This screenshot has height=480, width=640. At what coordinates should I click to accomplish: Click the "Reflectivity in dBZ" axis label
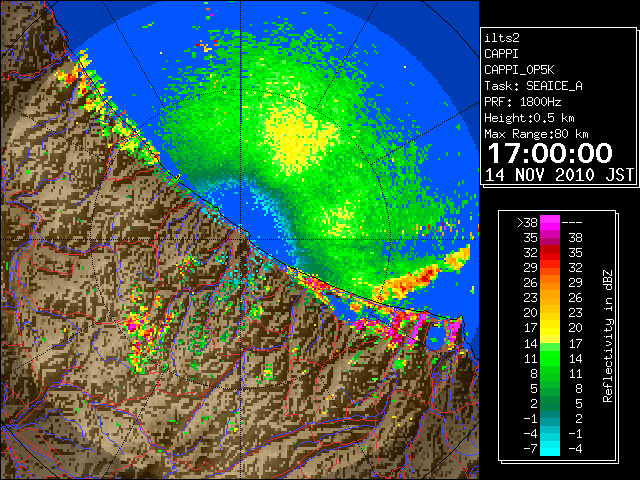pos(608,336)
